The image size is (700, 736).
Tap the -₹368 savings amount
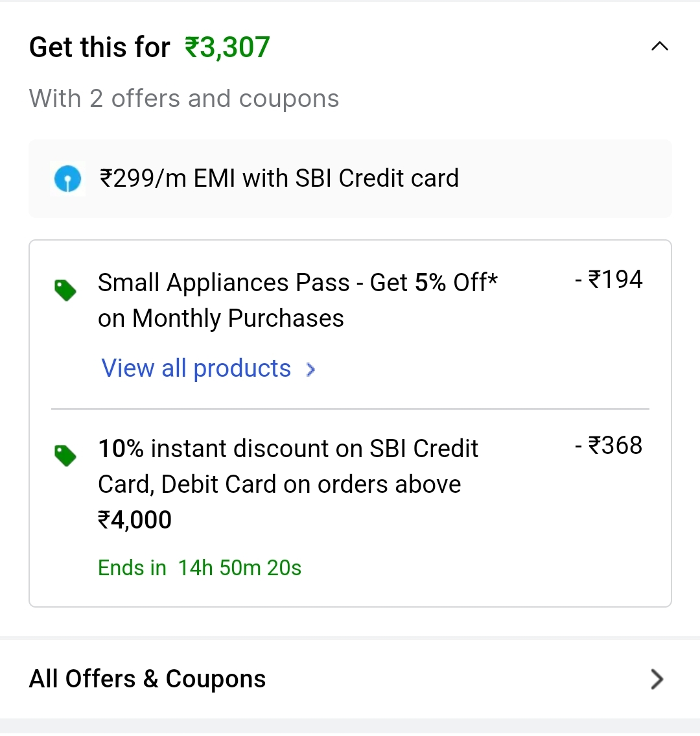[x=609, y=445]
